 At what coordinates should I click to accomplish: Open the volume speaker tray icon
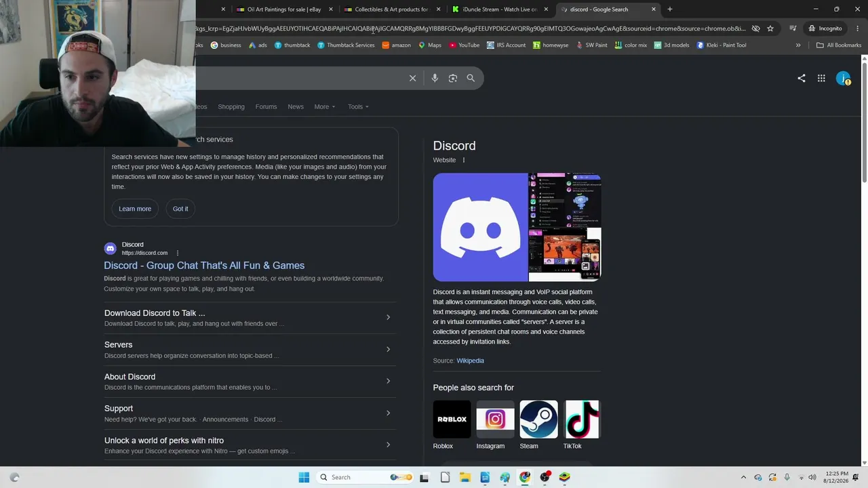coord(812,477)
